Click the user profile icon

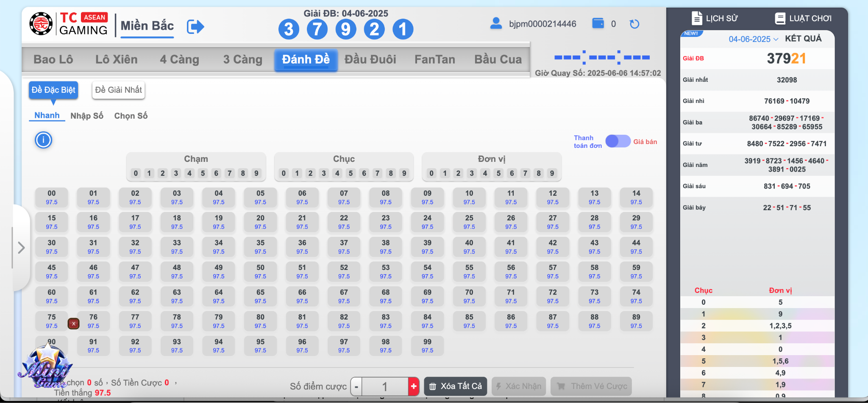click(x=495, y=23)
